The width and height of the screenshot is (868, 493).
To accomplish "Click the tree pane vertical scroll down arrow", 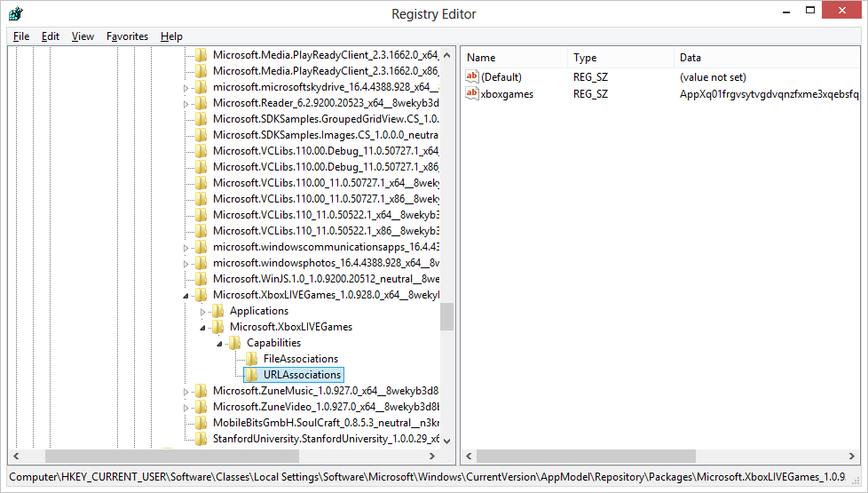I will [447, 441].
